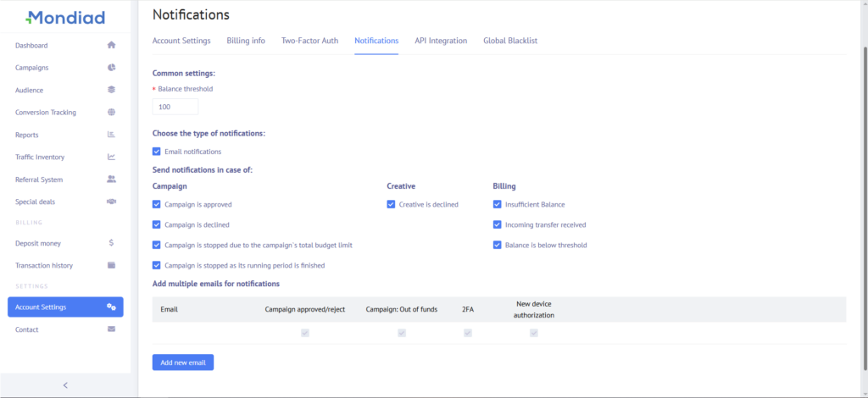Uncheck Creative is declined
The height and width of the screenshot is (398, 868).
(392, 205)
